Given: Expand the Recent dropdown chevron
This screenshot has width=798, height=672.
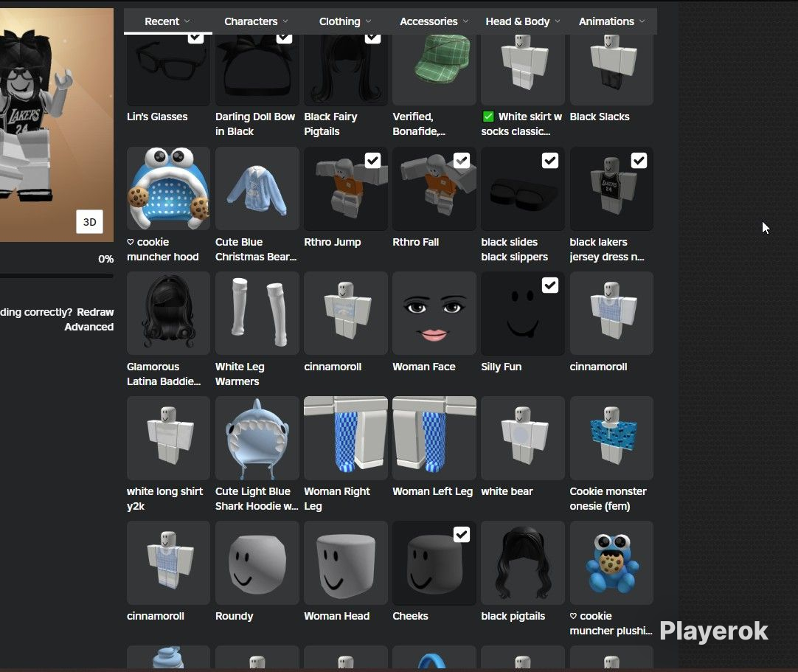Looking at the screenshot, I should (187, 21).
